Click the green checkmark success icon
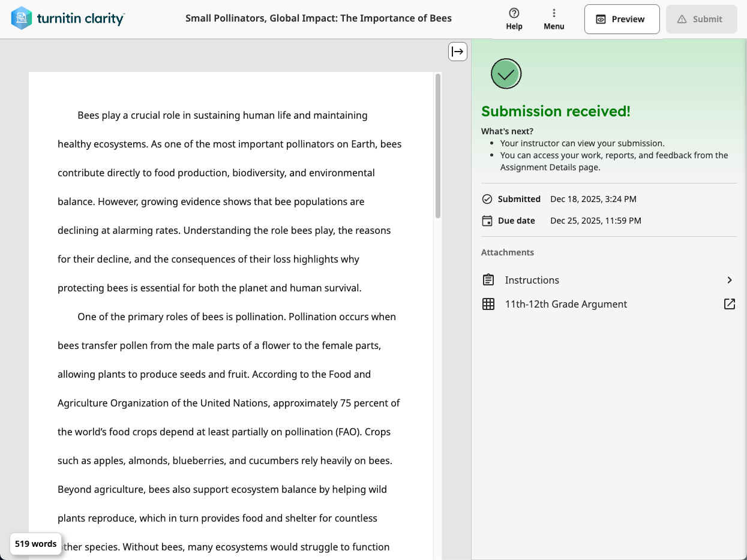 tap(506, 74)
